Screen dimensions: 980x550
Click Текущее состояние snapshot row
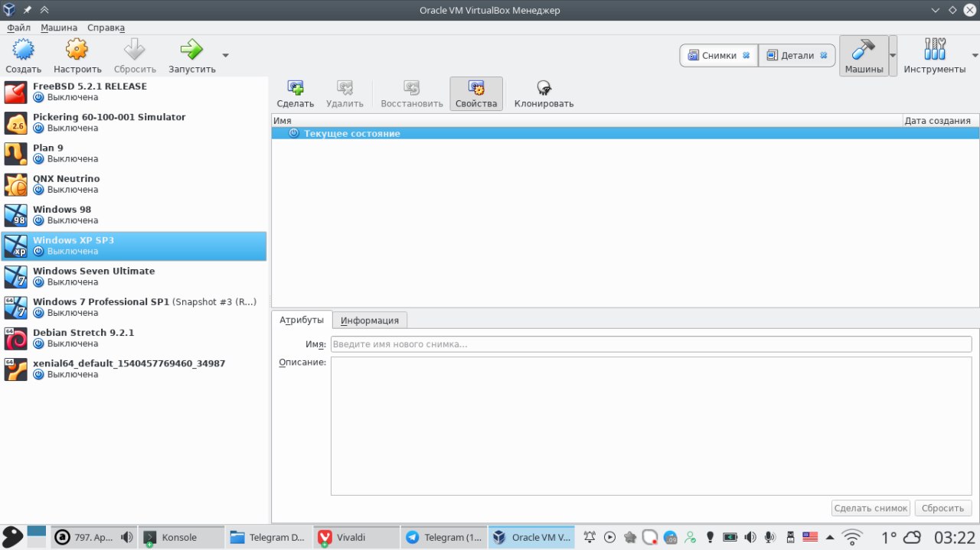[626, 133]
